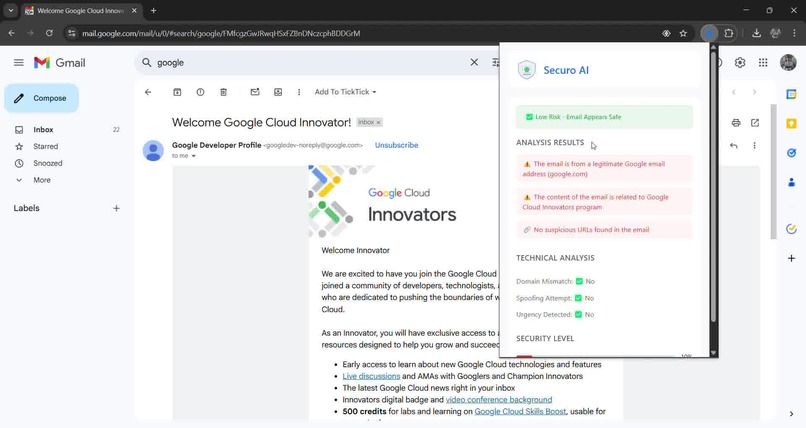The image size is (806, 428).
Task: Create a new label plus icon
Action: (x=116, y=208)
